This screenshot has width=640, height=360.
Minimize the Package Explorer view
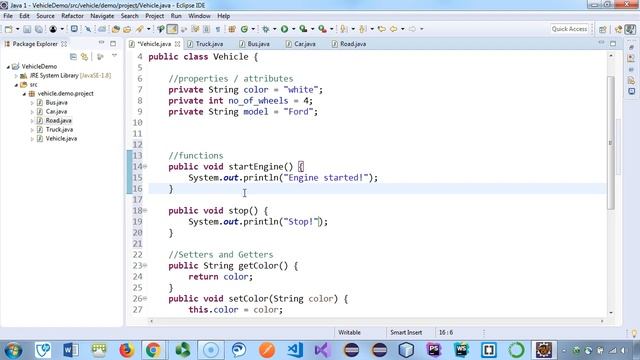(101, 43)
